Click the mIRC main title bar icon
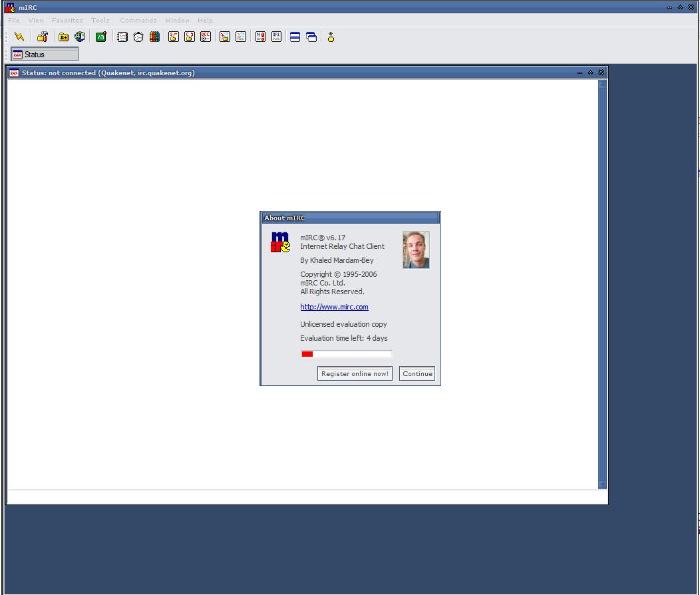 (x=10, y=7)
